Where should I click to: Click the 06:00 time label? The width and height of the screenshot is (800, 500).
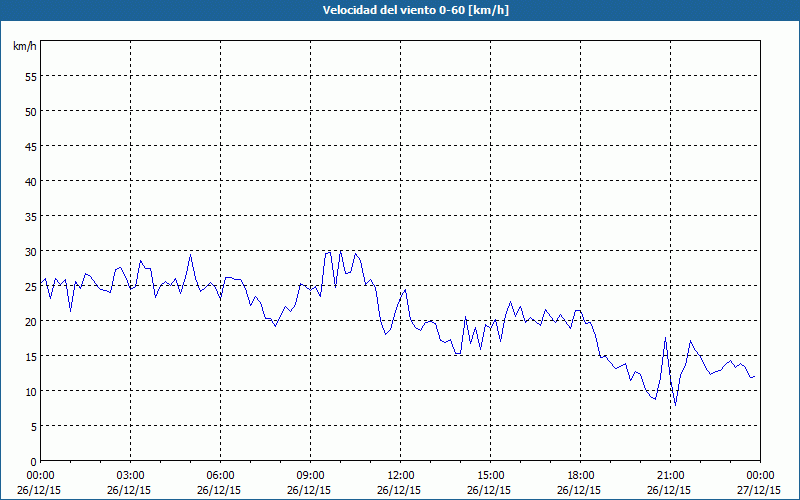220,476
